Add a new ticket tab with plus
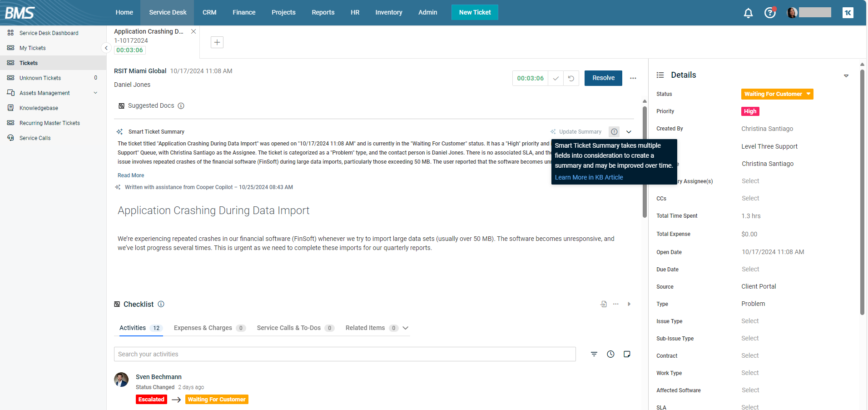The image size is (868, 410). click(x=217, y=42)
